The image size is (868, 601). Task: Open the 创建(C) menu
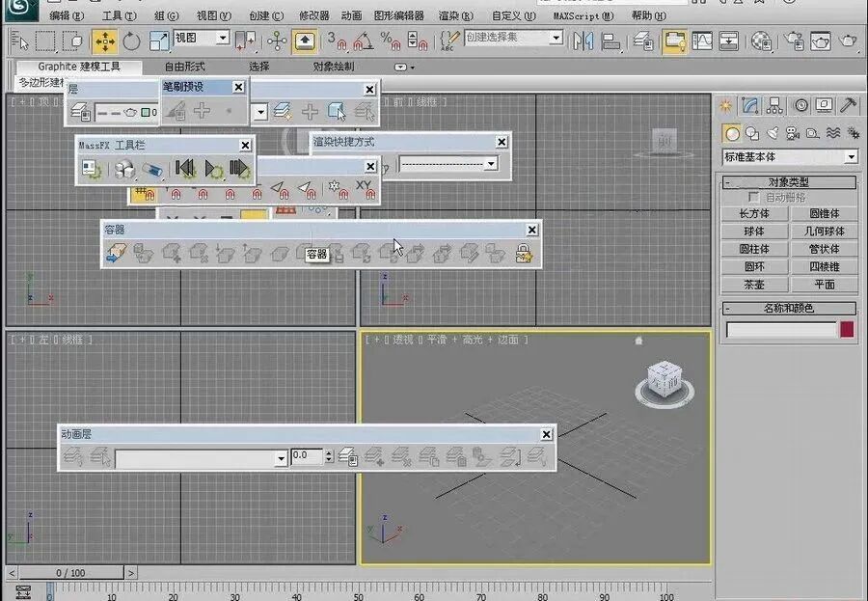pos(266,15)
